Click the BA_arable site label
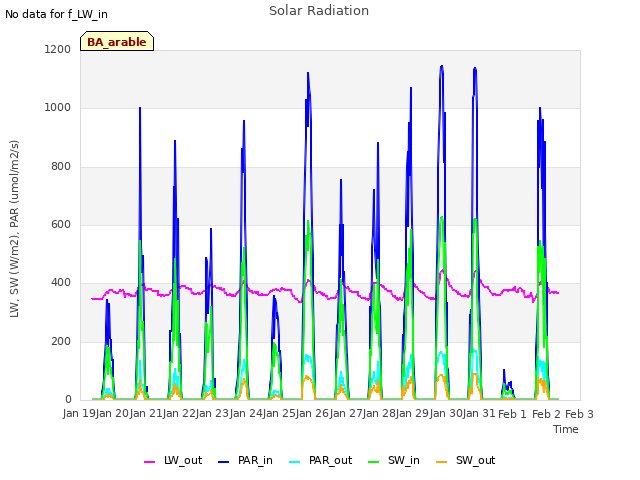 pyautogui.click(x=117, y=42)
